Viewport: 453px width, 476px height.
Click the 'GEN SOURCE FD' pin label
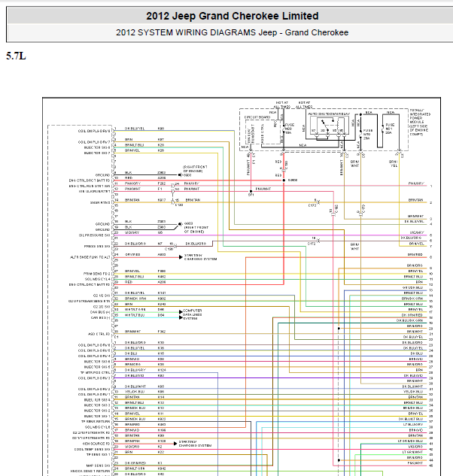point(96,444)
